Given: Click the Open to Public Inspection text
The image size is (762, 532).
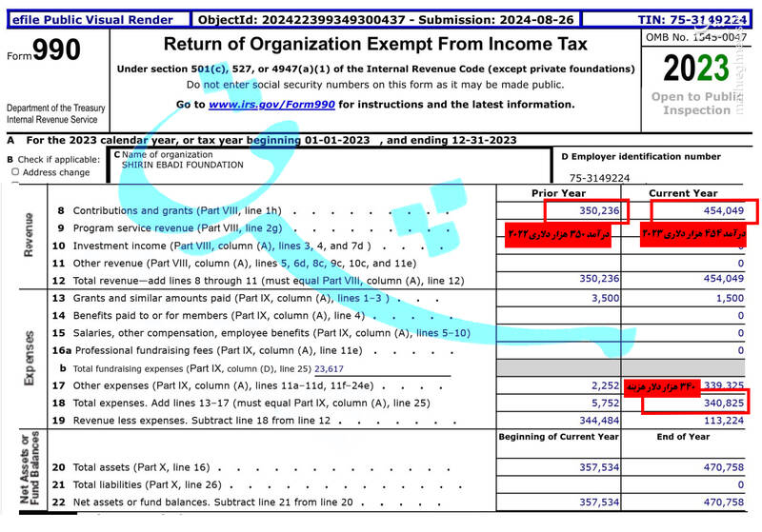Looking at the screenshot, I should pos(696,103).
